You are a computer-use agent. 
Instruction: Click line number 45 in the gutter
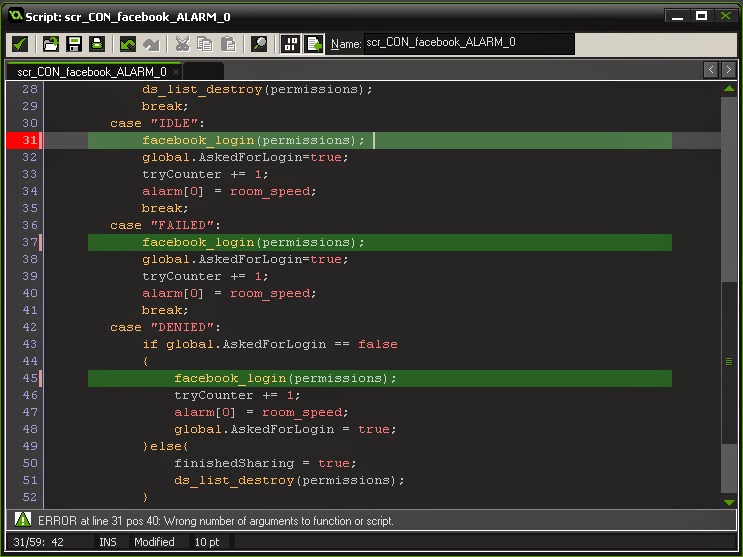tap(29, 378)
